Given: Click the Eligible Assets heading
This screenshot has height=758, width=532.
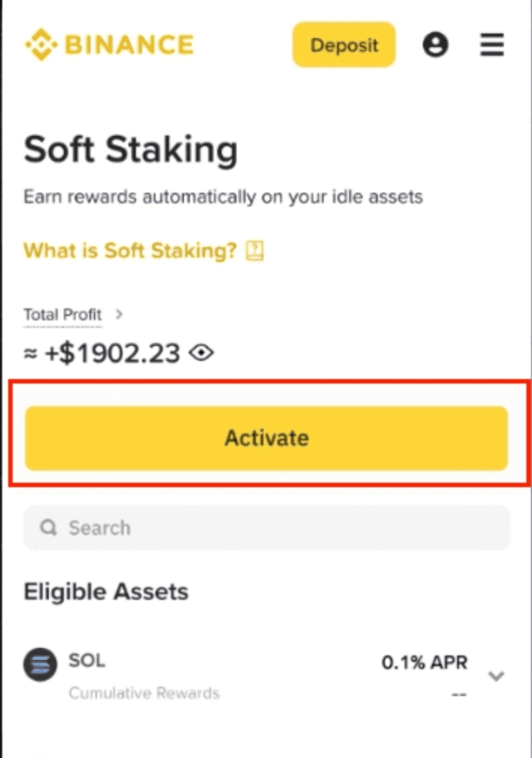Looking at the screenshot, I should [106, 592].
